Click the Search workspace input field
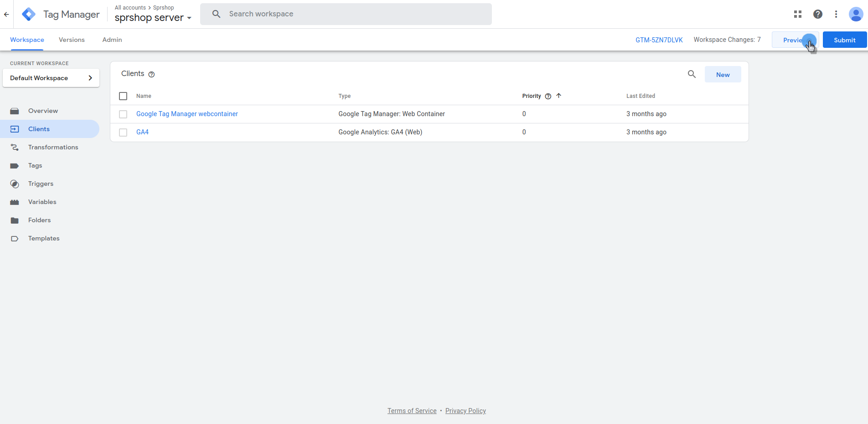The image size is (868, 424). [x=346, y=14]
